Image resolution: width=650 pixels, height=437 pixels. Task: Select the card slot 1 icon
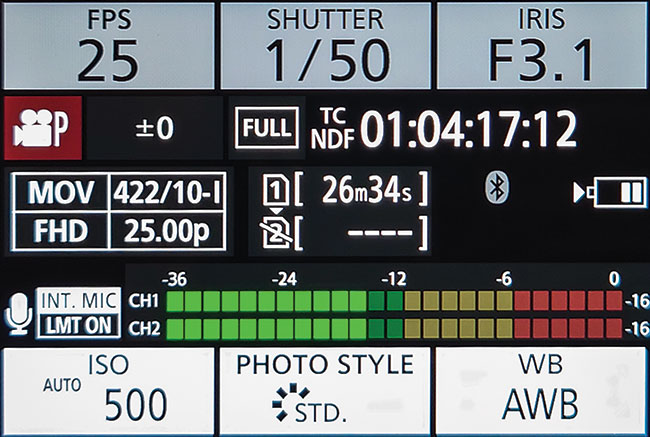(x=276, y=189)
